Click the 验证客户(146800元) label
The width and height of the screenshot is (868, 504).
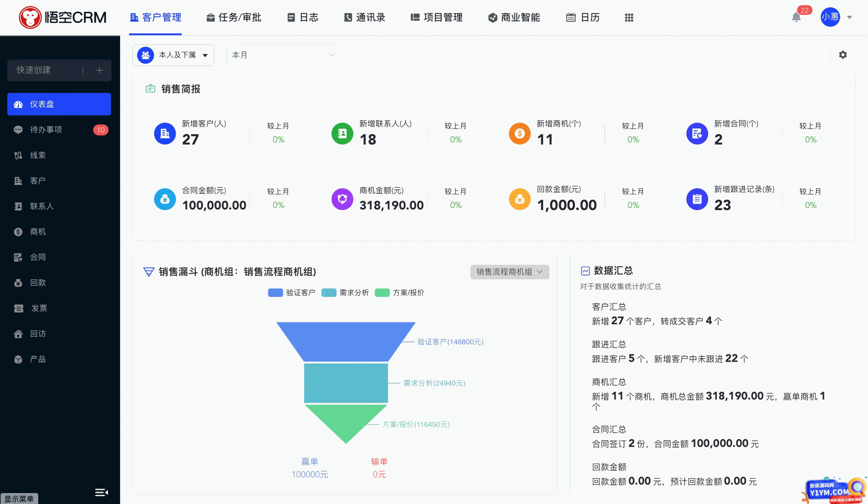(451, 342)
